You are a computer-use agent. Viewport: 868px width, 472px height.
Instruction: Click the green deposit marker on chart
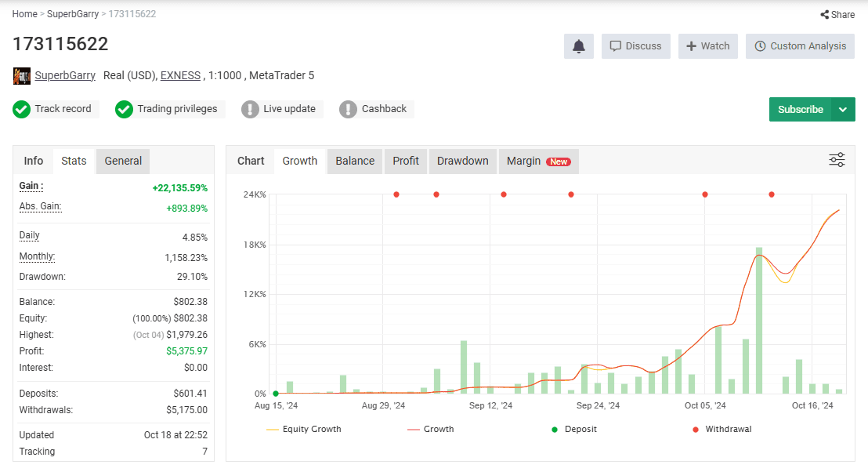[276, 394]
